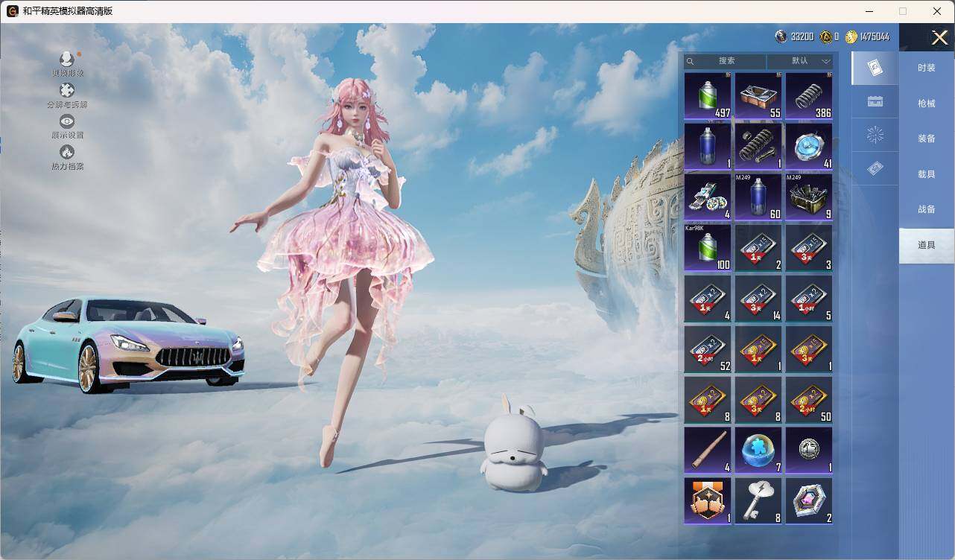This screenshot has width=955, height=560.
Task: Switch to the 载具 tab
Action: (926, 174)
